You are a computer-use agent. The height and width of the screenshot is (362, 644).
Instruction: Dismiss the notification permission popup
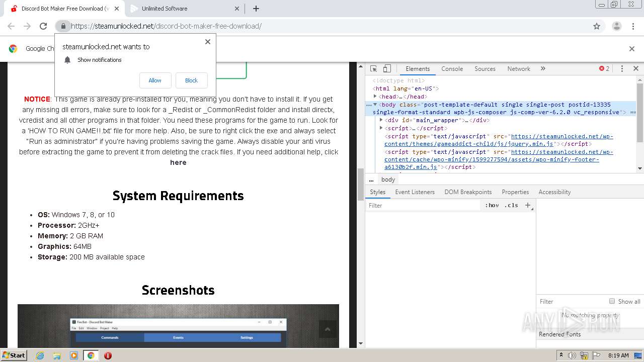[207, 42]
